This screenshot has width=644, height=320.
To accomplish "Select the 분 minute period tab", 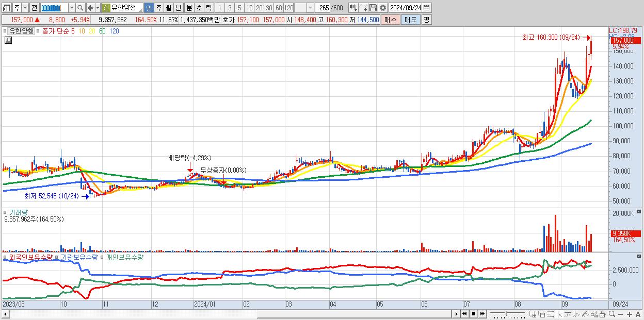I will 188,8.
